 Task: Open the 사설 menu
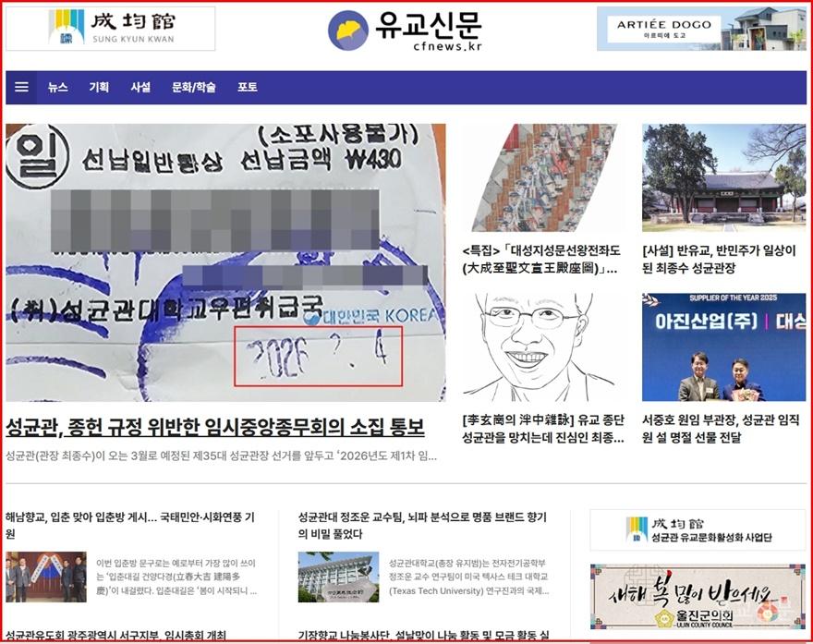point(140,87)
